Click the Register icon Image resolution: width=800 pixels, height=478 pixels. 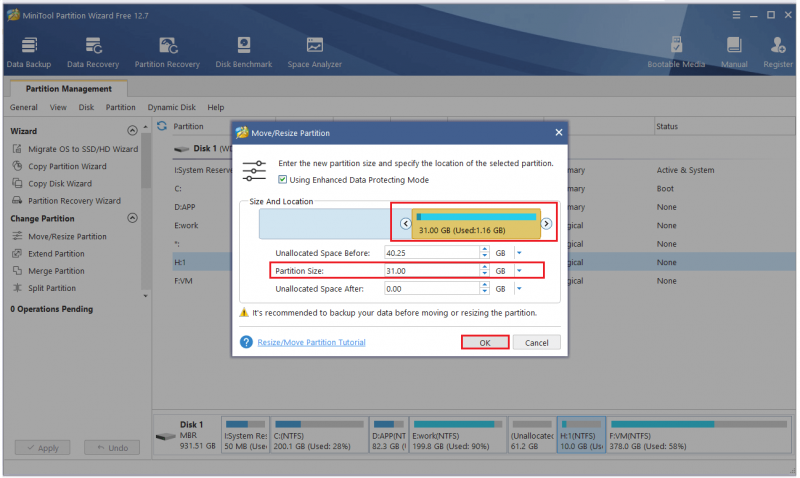click(778, 52)
